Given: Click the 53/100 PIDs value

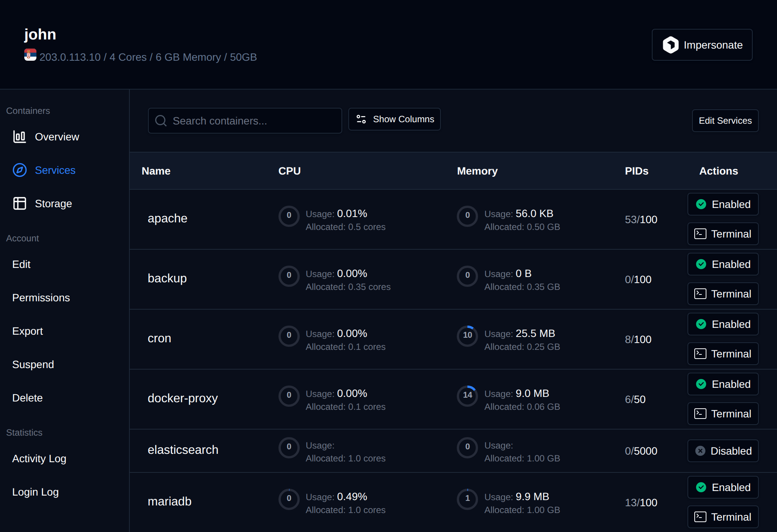Looking at the screenshot, I should 641,219.
